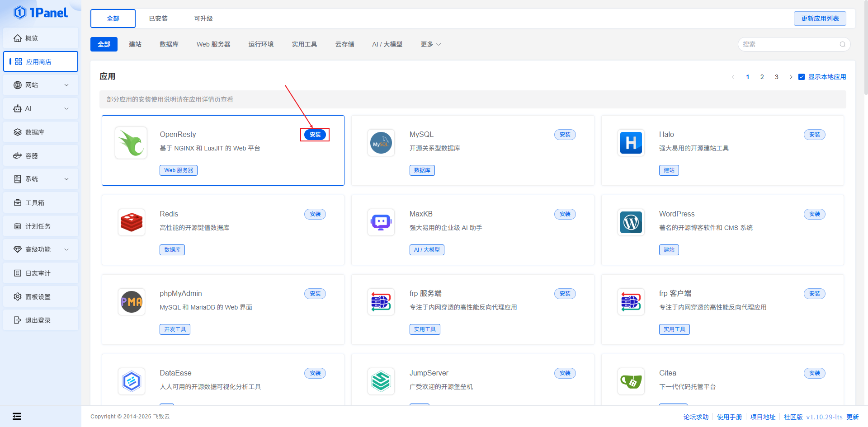
Task: Filter by 实用工具 category
Action: pos(304,44)
